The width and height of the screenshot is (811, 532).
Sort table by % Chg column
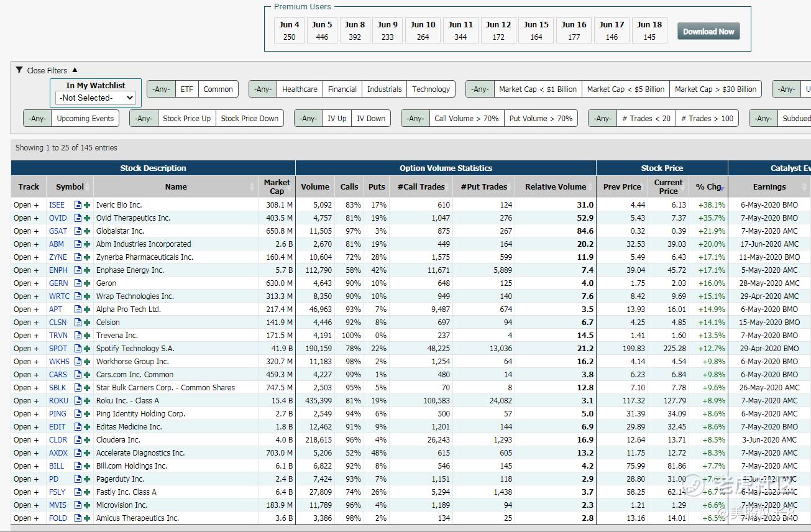coord(708,186)
